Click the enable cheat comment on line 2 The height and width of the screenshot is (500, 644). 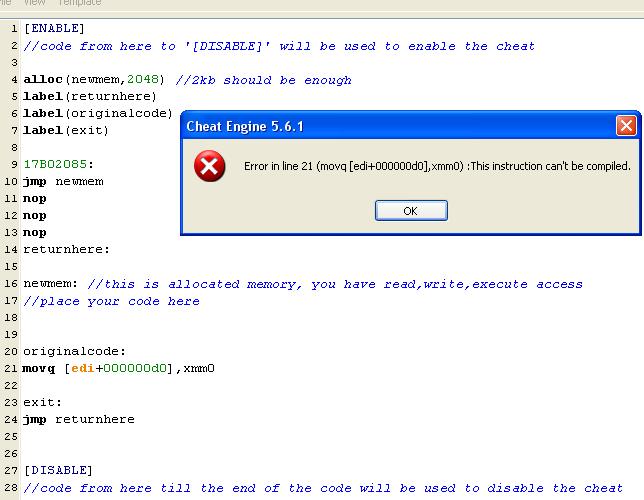pos(279,46)
